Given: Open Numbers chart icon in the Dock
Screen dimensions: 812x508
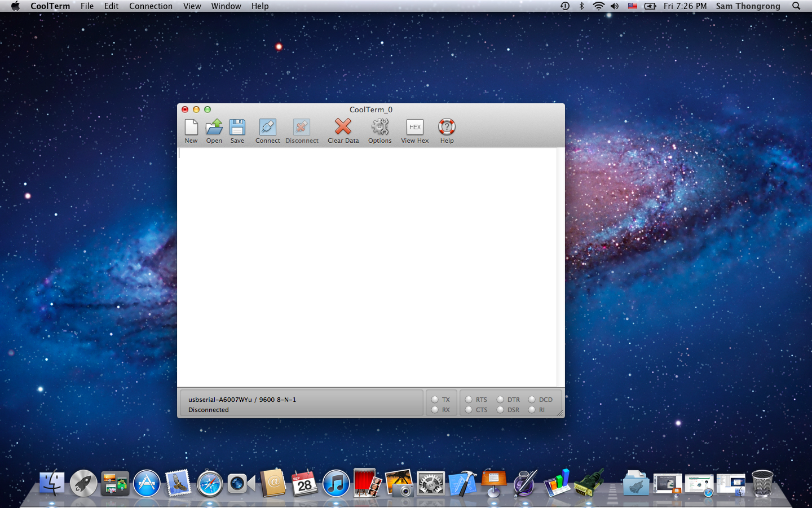Looking at the screenshot, I should [557, 484].
